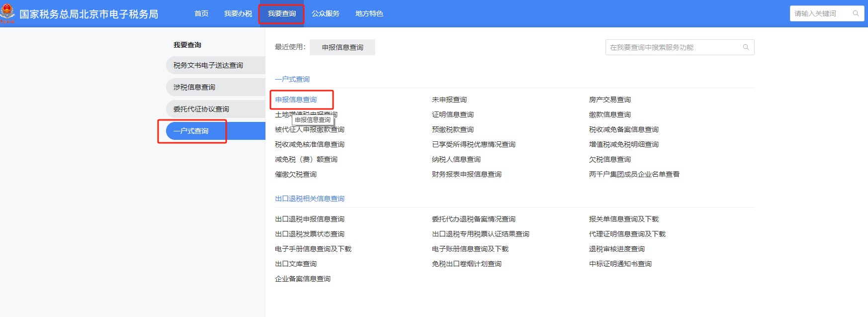Open 出口退税申报信息查询 link

pos(310,219)
